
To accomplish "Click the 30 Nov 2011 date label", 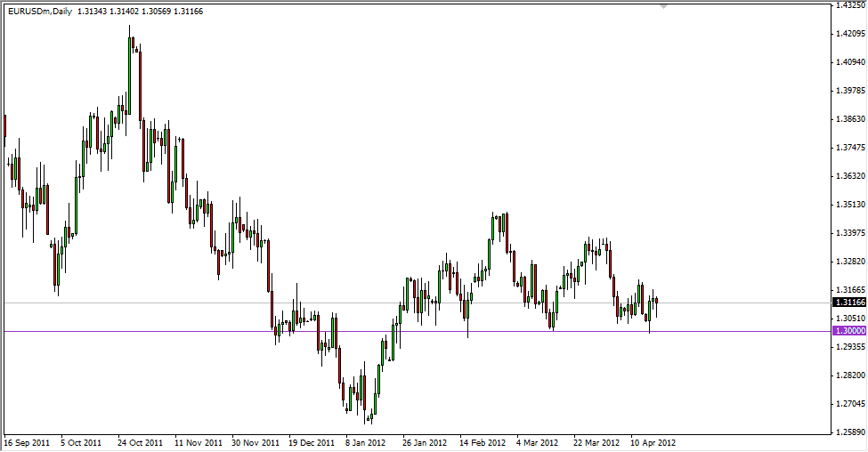I will coord(256,442).
